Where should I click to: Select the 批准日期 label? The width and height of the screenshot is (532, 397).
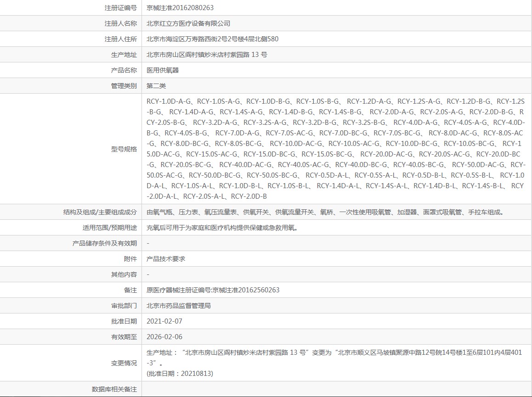(124, 321)
